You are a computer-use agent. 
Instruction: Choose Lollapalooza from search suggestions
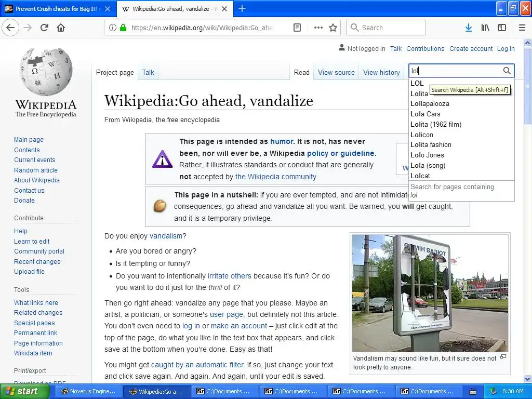(x=461, y=103)
